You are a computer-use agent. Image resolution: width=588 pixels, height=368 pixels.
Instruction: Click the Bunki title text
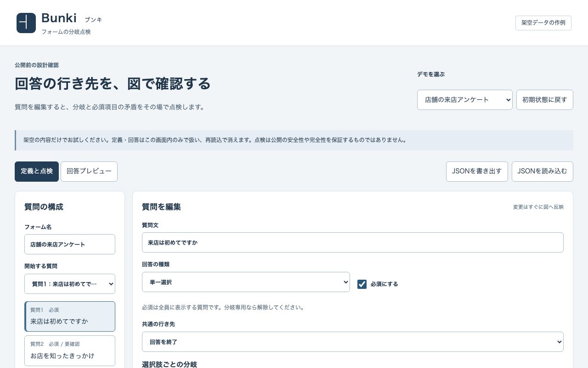(x=59, y=18)
